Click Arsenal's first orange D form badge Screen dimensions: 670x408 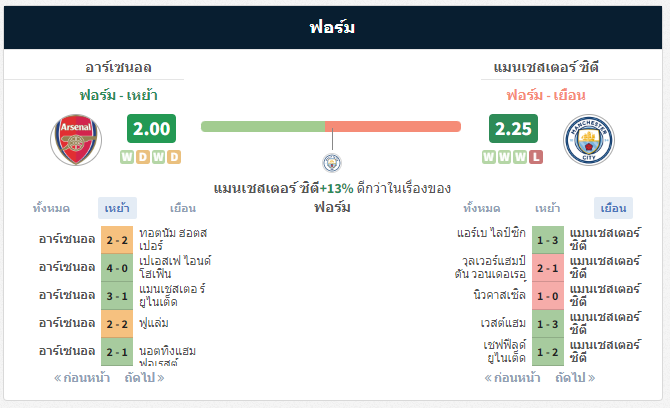click(x=143, y=157)
